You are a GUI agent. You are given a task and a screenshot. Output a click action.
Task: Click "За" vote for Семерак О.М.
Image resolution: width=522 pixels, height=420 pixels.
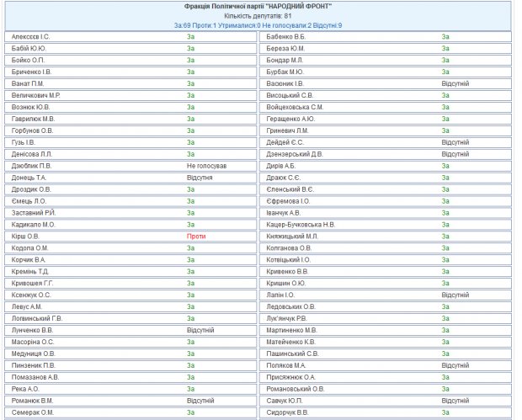click(191, 412)
